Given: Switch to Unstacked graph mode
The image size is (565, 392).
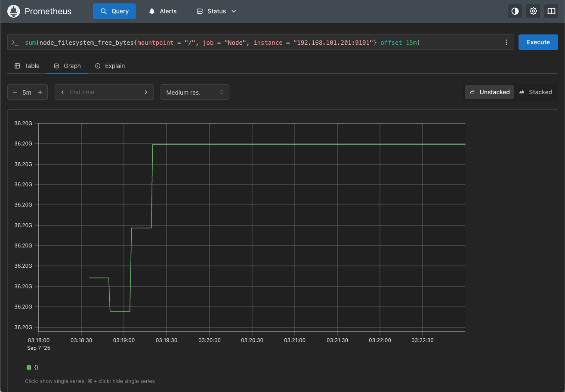Looking at the screenshot, I should click(x=489, y=92).
